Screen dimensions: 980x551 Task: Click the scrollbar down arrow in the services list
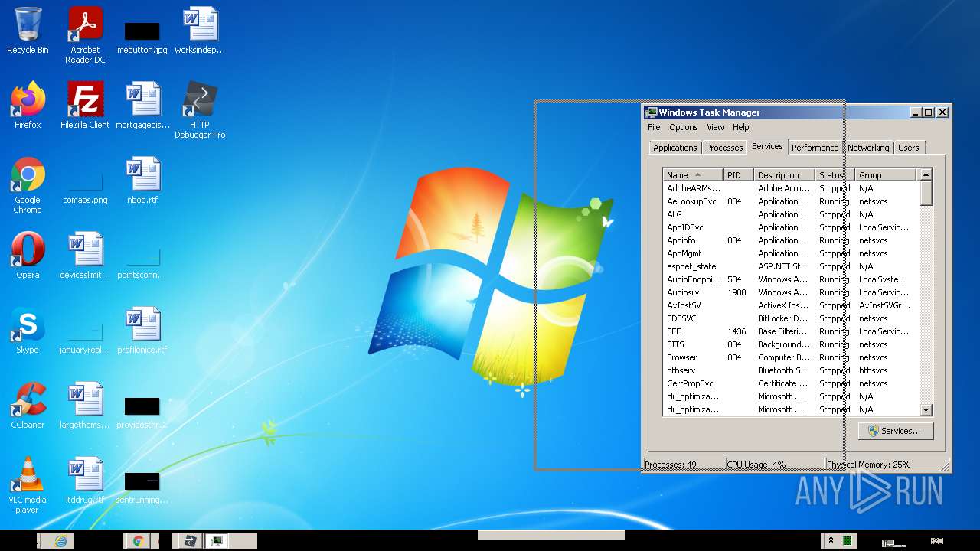click(x=926, y=410)
